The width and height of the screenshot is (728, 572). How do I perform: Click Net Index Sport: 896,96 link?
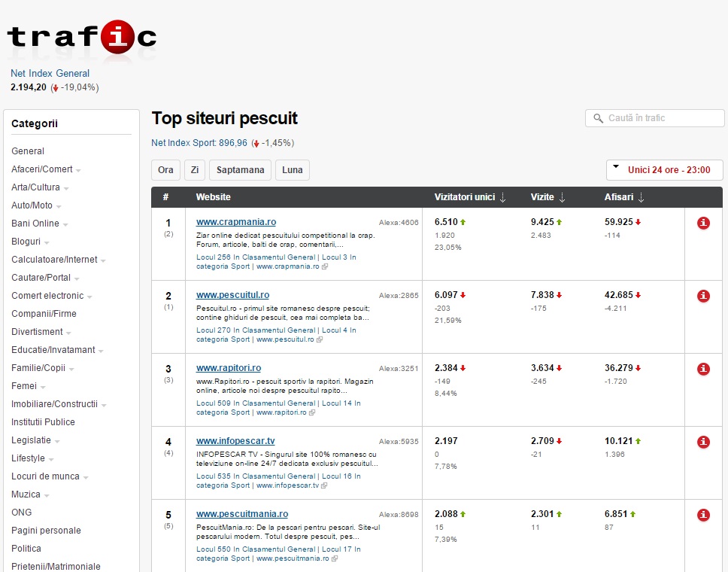pyautogui.click(x=199, y=143)
